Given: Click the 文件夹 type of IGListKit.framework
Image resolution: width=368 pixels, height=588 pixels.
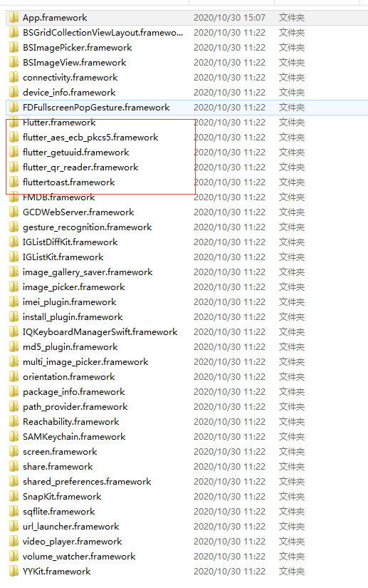Looking at the screenshot, I should pyautogui.click(x=292, y=257).
